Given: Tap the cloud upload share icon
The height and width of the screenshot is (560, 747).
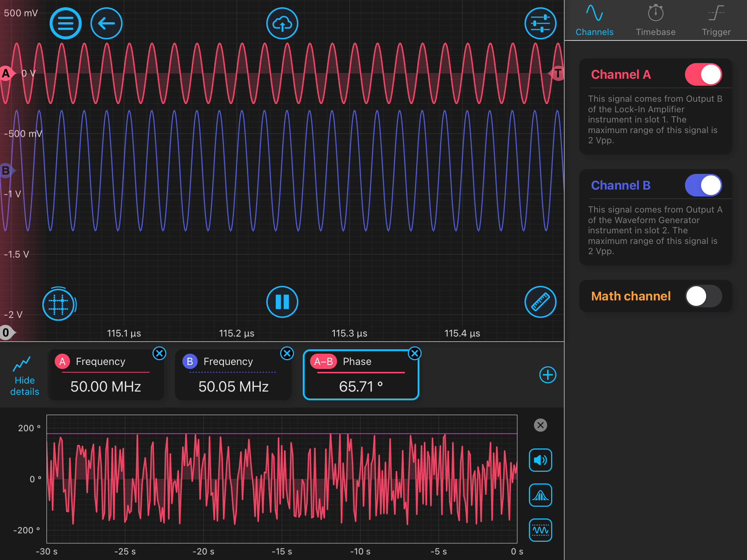Looking at the screenshot, I should 282,24.
